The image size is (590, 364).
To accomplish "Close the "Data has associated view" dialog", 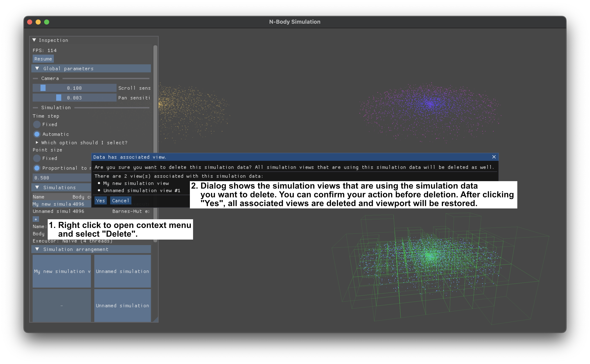I will pos(494,157).
